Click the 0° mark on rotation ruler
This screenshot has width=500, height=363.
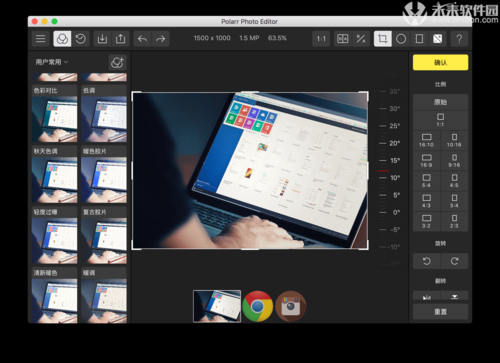coord(396,212)
